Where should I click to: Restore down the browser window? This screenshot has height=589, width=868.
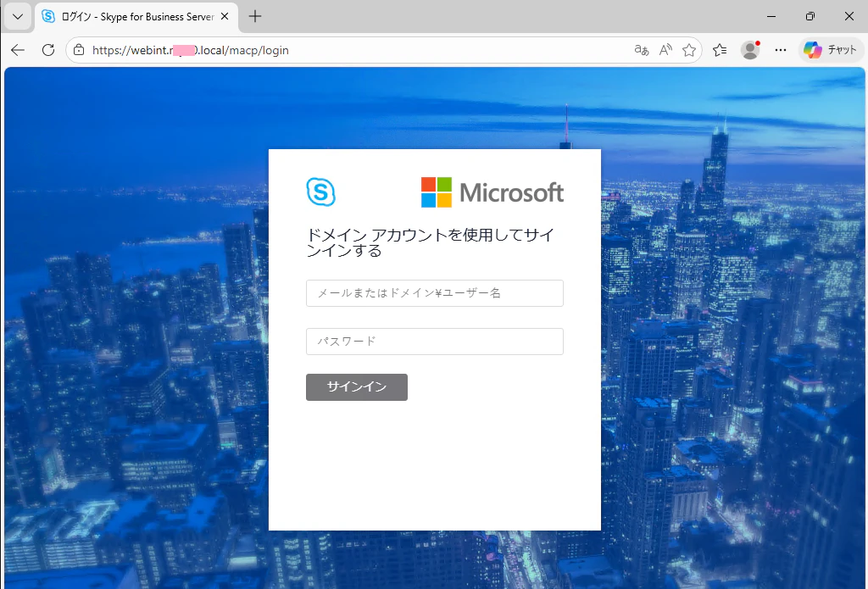810,17
